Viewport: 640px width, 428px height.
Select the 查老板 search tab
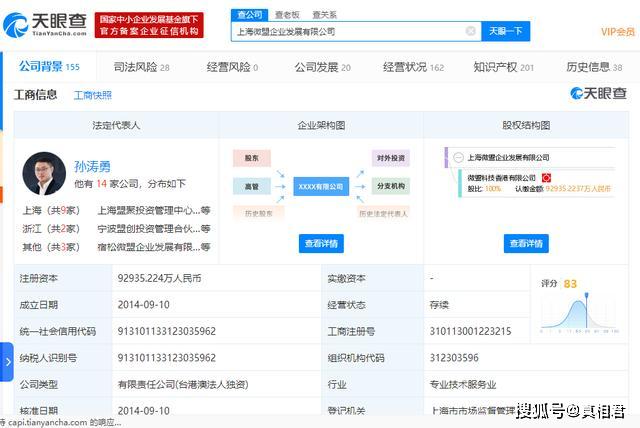pyautogui.click(x=287, y=15)
